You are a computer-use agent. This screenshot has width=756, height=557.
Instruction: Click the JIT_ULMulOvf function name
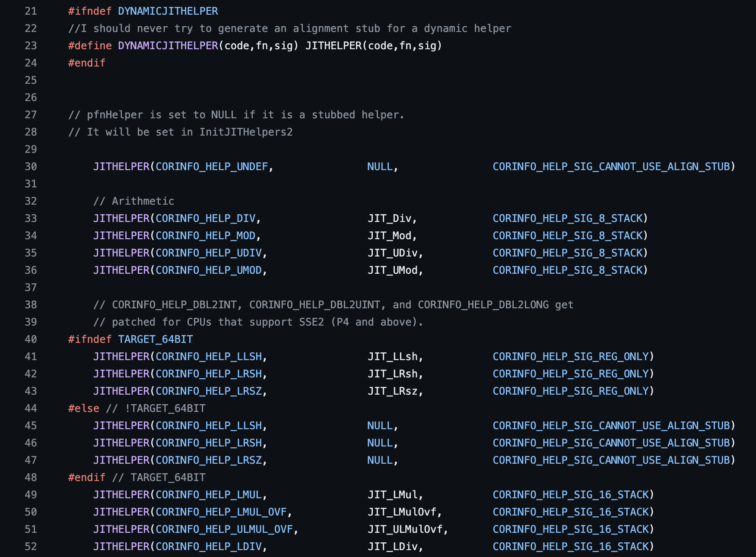[x=405, y=529]
